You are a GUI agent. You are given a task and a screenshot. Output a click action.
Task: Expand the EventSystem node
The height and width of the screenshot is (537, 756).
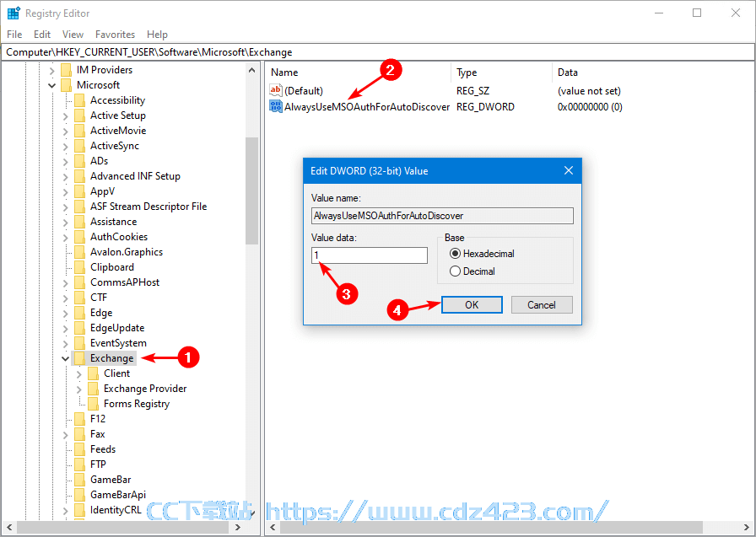point(65,343)
